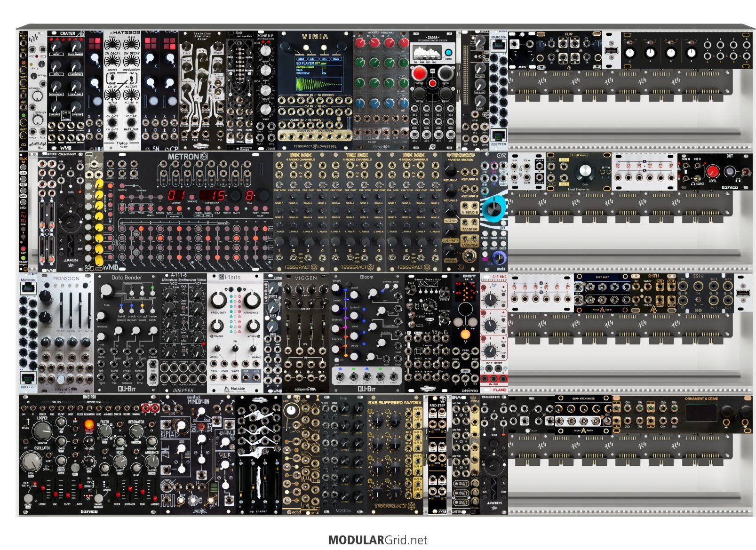Select the Doepfer A-111-6 synth voice
756x550 pixels.
click(x=183, y=333)
